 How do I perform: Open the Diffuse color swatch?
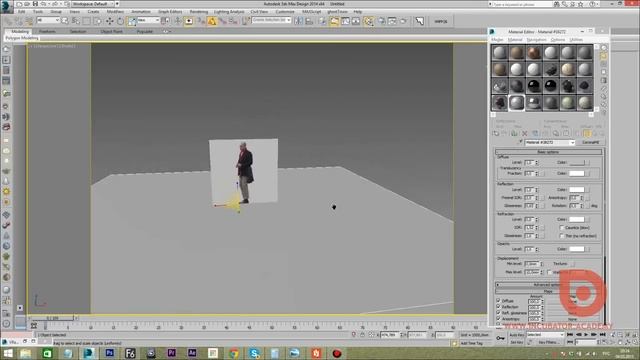577,162
